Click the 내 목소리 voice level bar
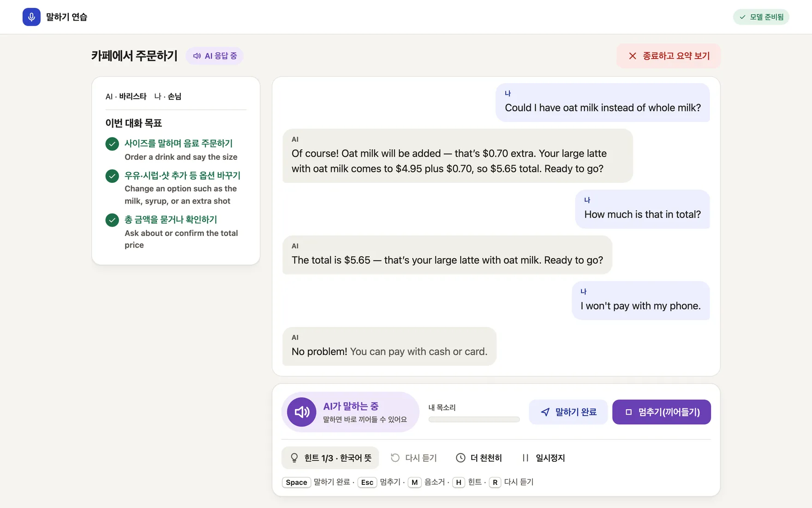The image size is (812, 508). click(x=474, y=420)
